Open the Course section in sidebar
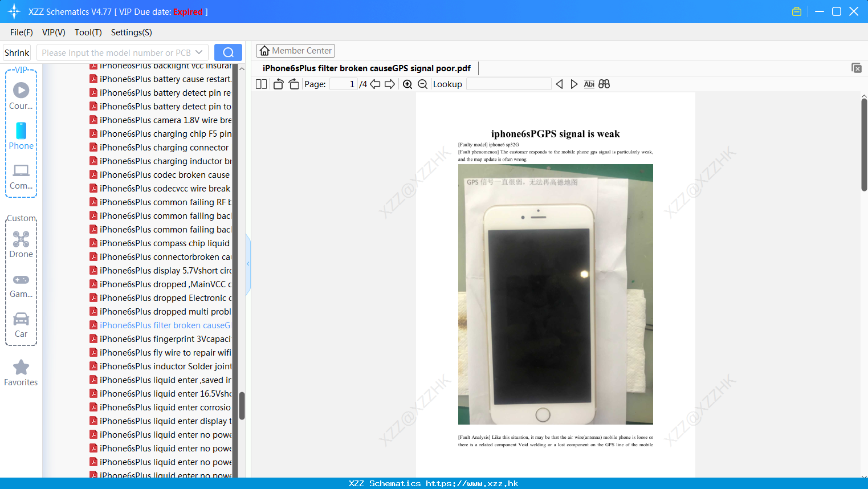This screenshot has height=489, width=868. click(21, 96)
